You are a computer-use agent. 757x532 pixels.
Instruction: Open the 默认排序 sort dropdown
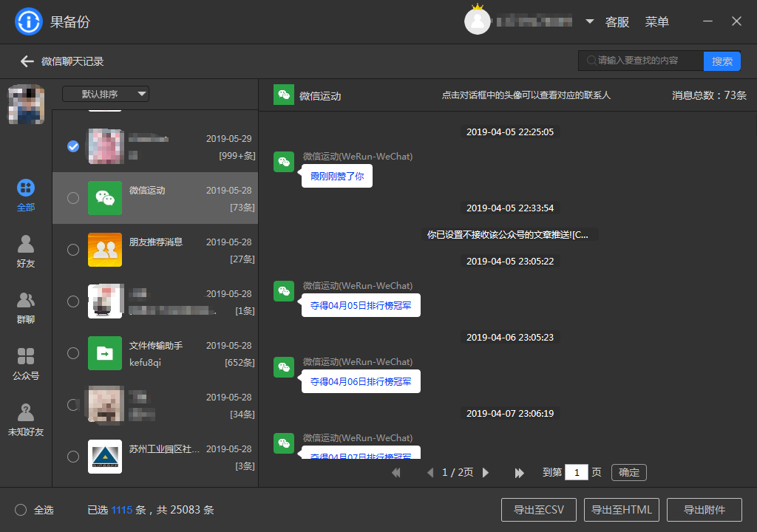(x=106, y=94)
